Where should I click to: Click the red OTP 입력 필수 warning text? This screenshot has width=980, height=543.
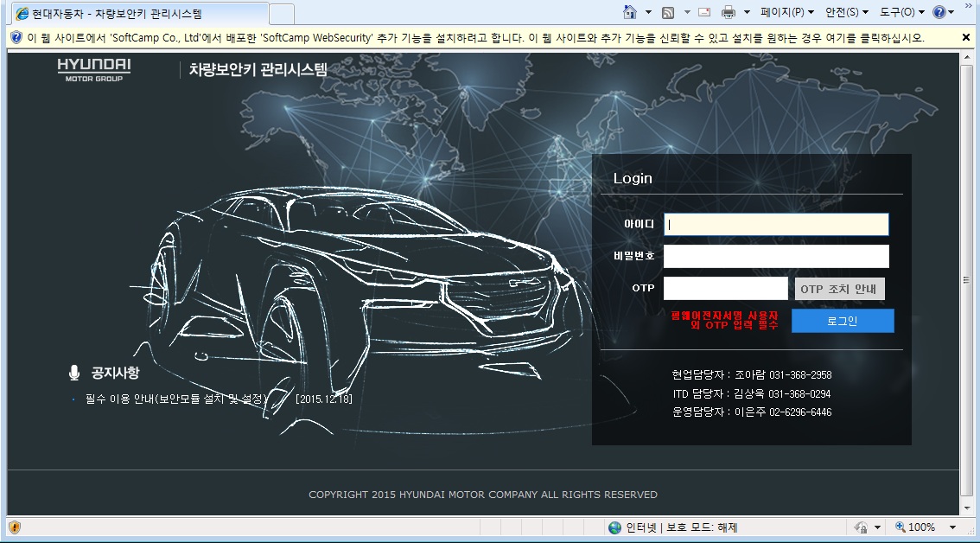pyautogui.click(x=725, y=320)
